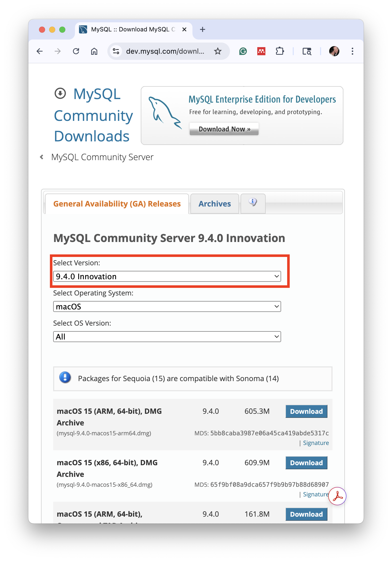Open a new browser tab
The image size is (392, 561).
point(202,29)
